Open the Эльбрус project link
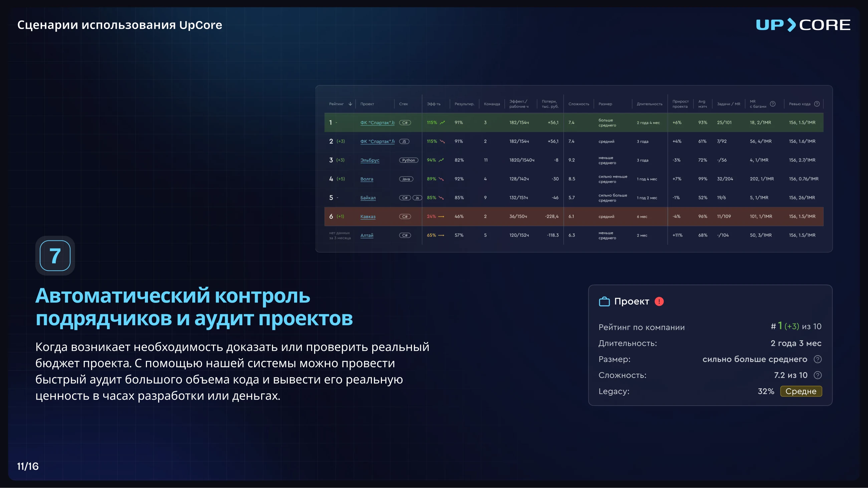This screenshot has height=488, width=868. click(x=370, y=160)
